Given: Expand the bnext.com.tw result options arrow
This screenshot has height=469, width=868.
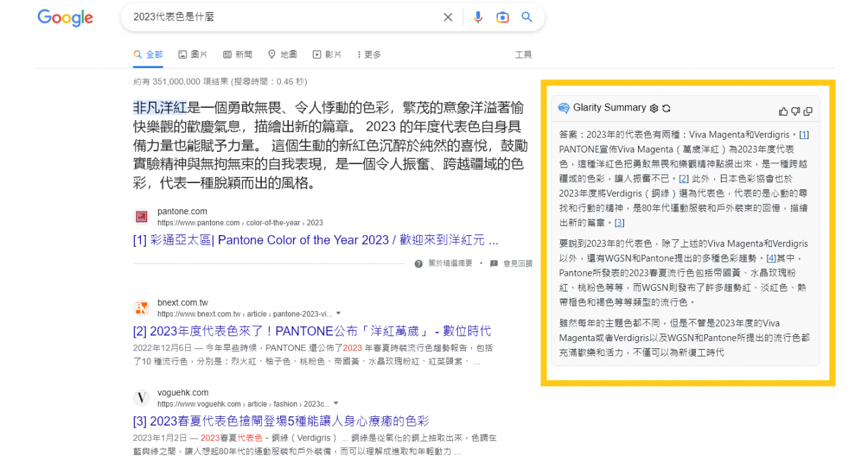Looking at the screenshot, I should pyautogui.click(x=340, y=314).
